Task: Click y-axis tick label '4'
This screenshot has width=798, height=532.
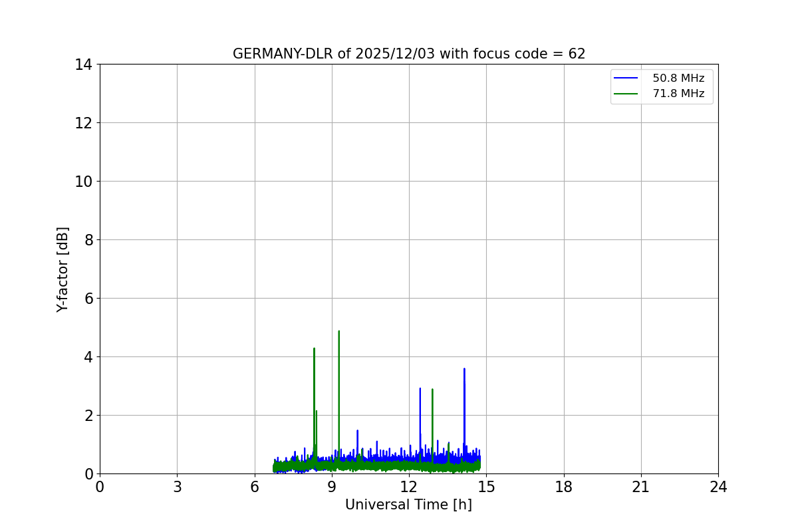Action: click(x=88, y=357)
